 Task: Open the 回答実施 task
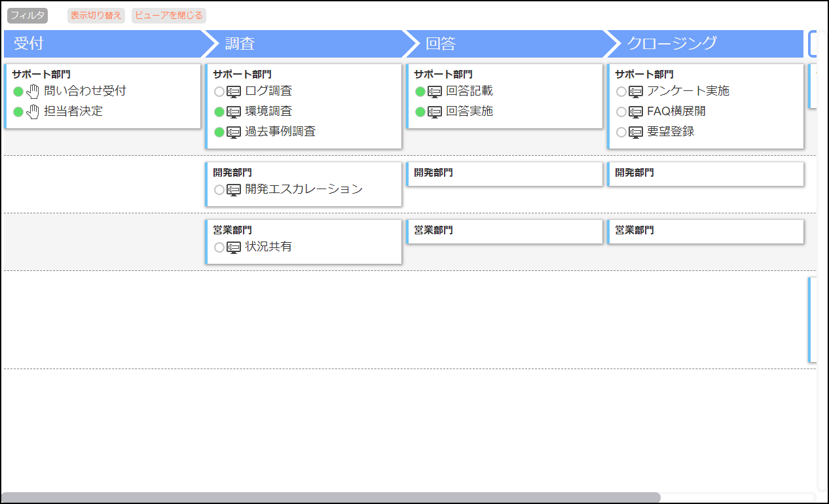click(470, 111)
